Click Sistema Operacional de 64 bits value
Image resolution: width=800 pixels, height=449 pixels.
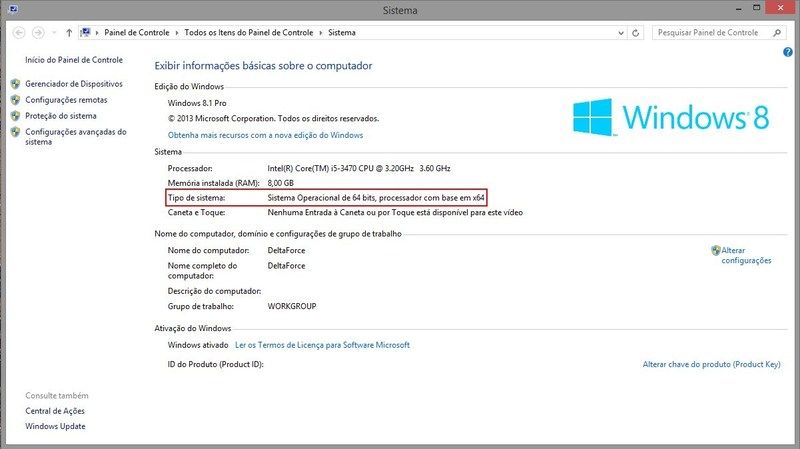click(x=376, y=197)
